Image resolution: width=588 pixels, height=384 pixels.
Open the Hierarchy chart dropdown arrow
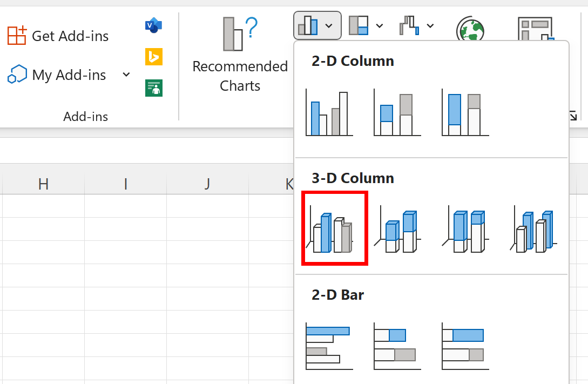pyautogui.click(x=379, y=25)
